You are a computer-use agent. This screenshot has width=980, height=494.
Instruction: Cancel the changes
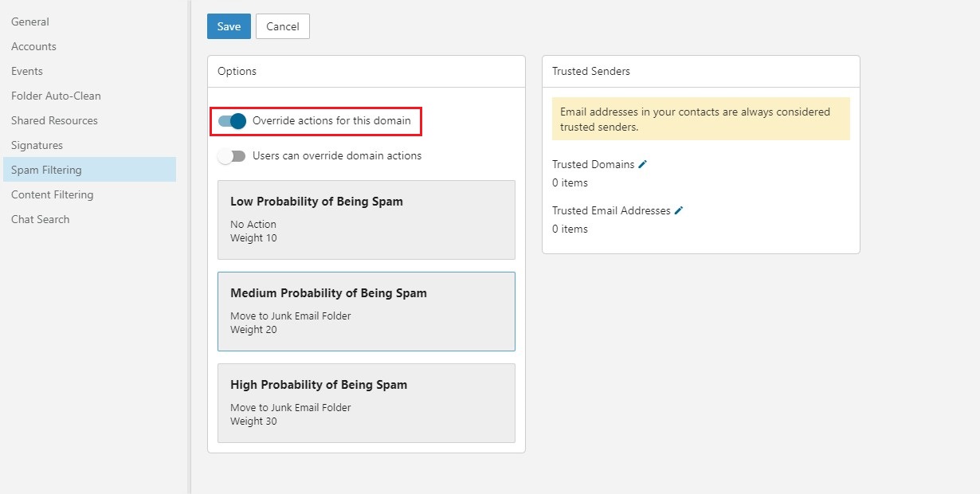pyautogui.click(x=283, y=26)
